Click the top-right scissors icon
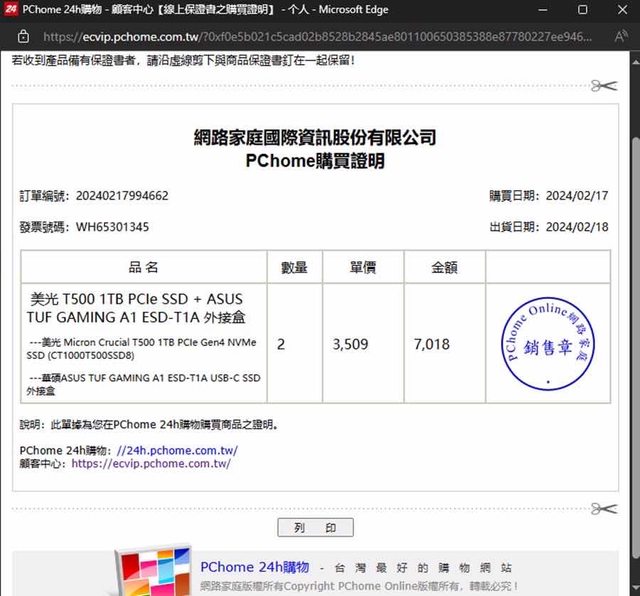 click(x=603, y=86)
